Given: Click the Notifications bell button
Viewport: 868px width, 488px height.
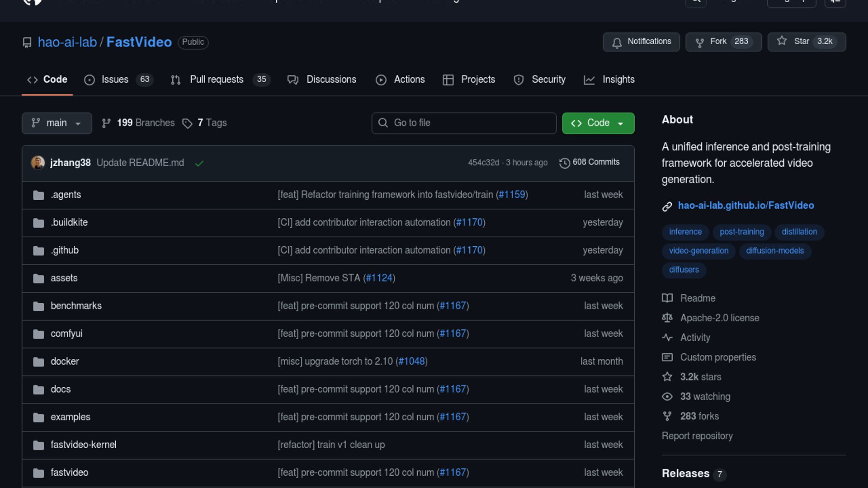Looking at the screenshot, I should click(641, 42).
